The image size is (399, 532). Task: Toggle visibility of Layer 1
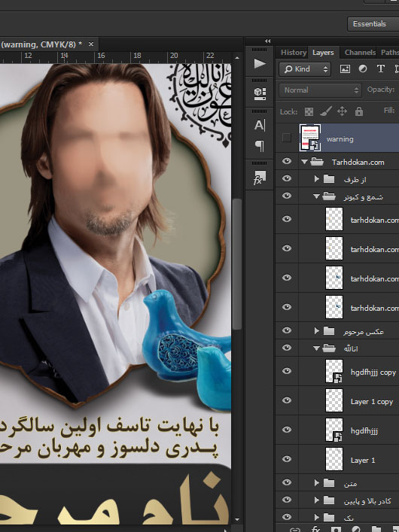click(287, 459)
